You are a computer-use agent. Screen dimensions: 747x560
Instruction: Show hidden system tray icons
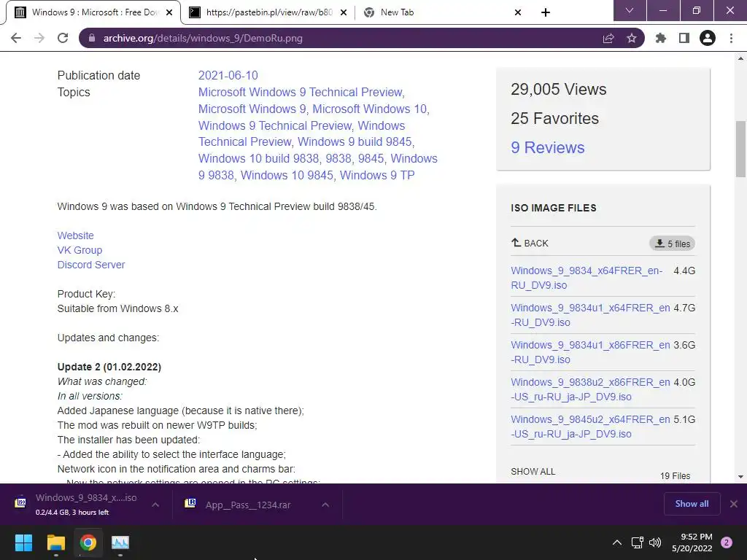pyautogui.click(x=616, y=542)
